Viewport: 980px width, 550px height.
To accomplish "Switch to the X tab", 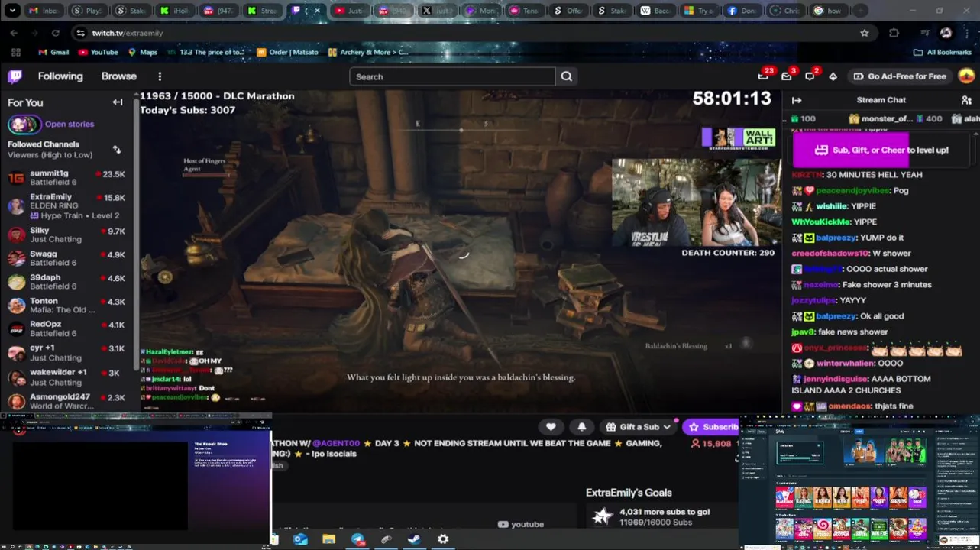I will [436, 11].
